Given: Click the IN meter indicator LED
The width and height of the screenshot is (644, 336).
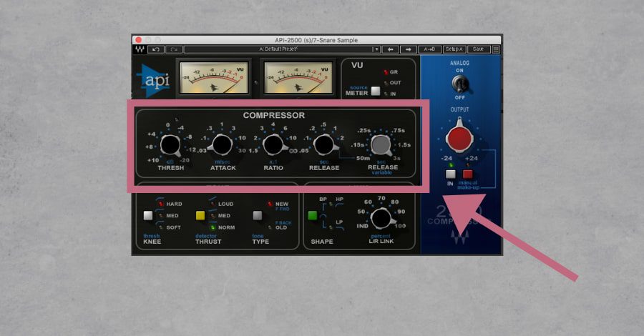Looking at the screenshot, I should pos(386,94).
